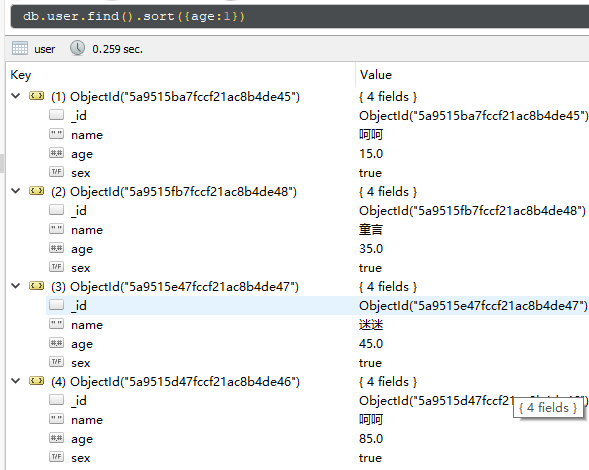Click the boolean T/F icon for sex in record (1)
This screenshot has height=470, width=589.
click(x=56, y=172)
